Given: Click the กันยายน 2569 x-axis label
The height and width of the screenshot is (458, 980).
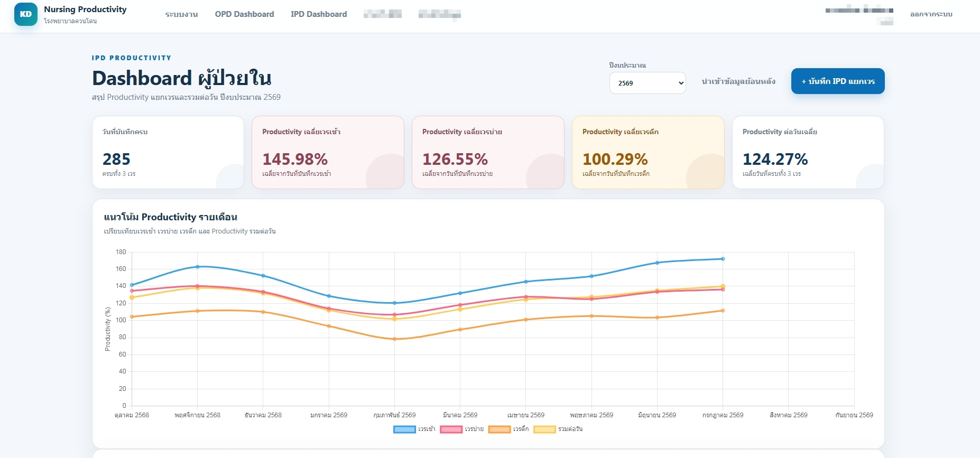Looking at the screenshot, I should (854, 415).
